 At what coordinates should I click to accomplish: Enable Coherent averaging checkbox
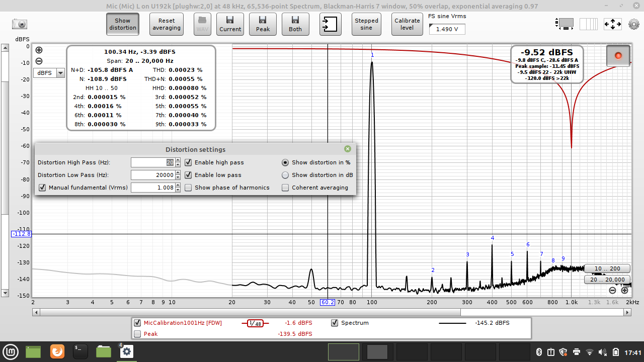[285, 188]
